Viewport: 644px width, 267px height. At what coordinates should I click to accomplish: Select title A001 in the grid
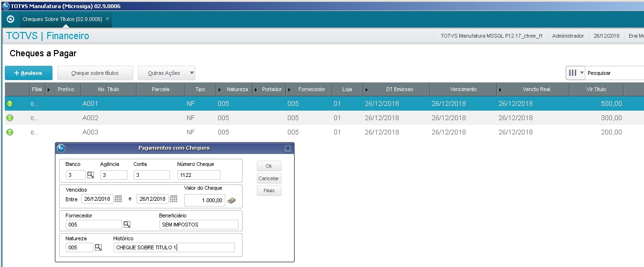tap(90, 103)
